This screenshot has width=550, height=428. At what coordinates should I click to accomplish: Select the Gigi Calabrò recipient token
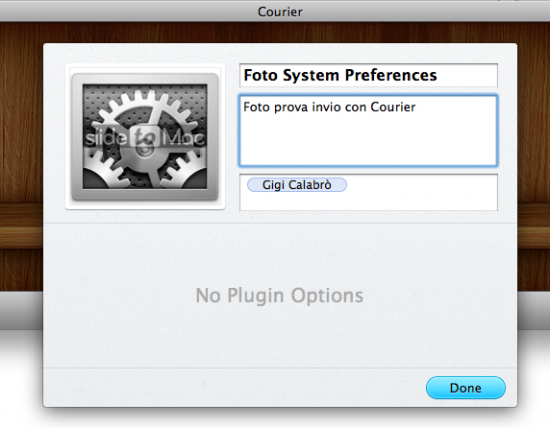pos(297,185)
